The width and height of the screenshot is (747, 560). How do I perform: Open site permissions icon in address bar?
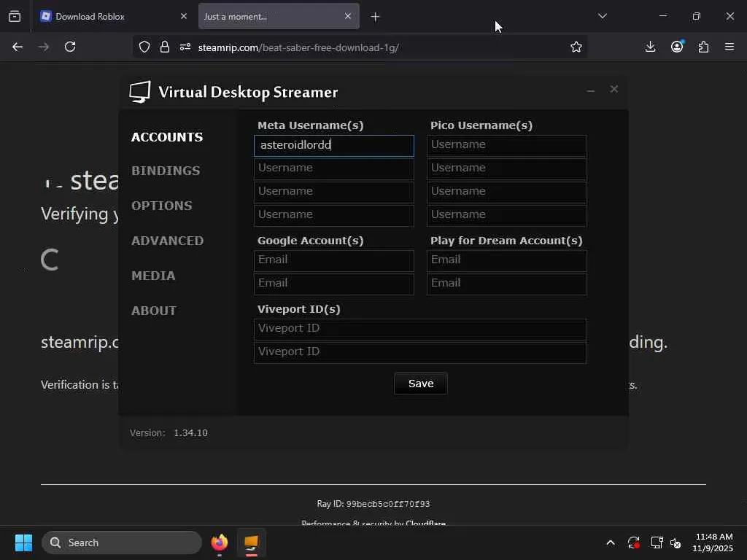185,47
